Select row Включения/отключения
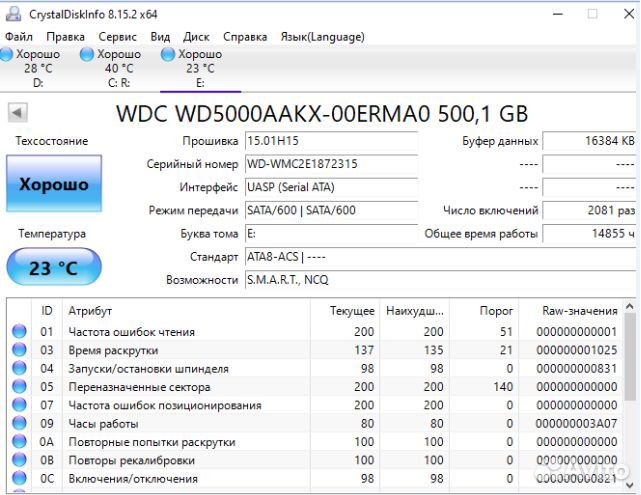The width and height of the screenshot is (641, 495). pyautogui.click(x=315, y=478)
